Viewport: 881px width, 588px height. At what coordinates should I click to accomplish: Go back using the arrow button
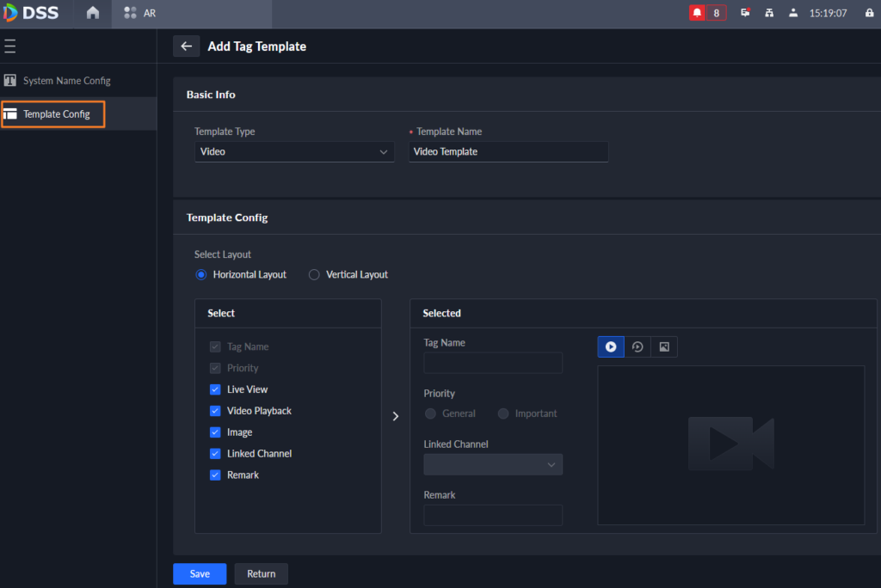tap(186, 46)
